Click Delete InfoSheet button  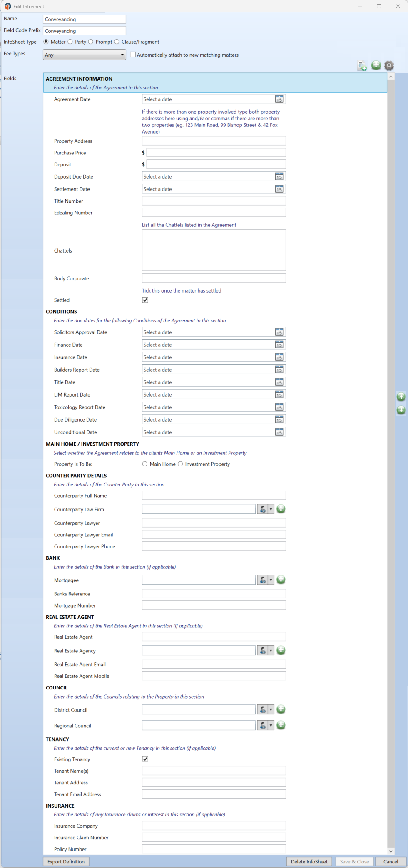pyautogui.click(x=309, y=862)
